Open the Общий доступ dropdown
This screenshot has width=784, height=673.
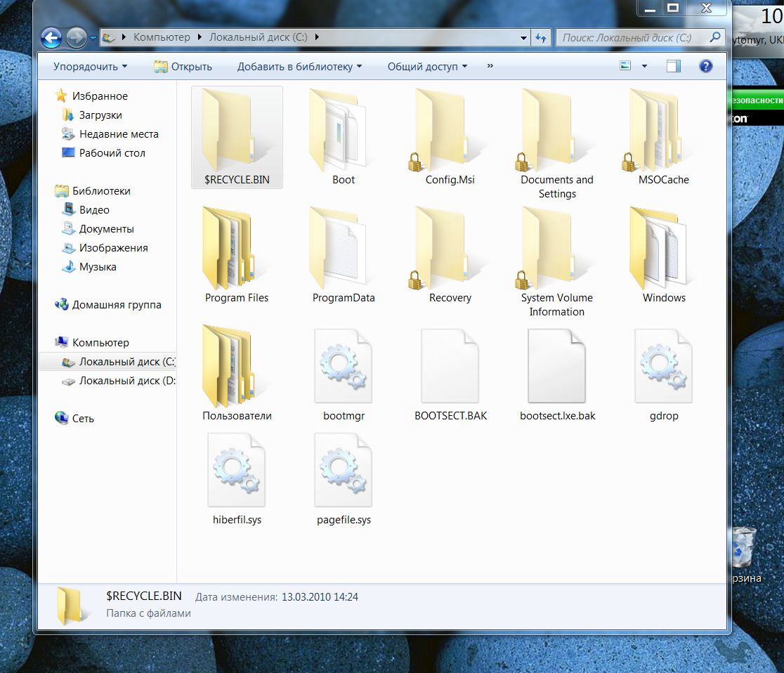pyautogui.click(x=427, y=67)
